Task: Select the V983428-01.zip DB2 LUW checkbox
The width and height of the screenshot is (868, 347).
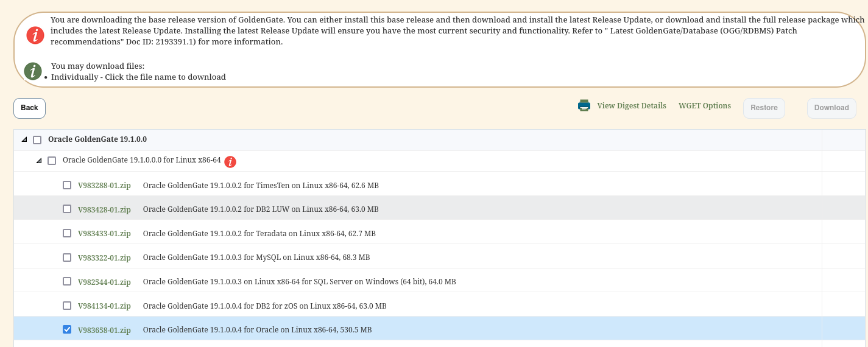Action: pyautogui.click(x=67, y=209)
